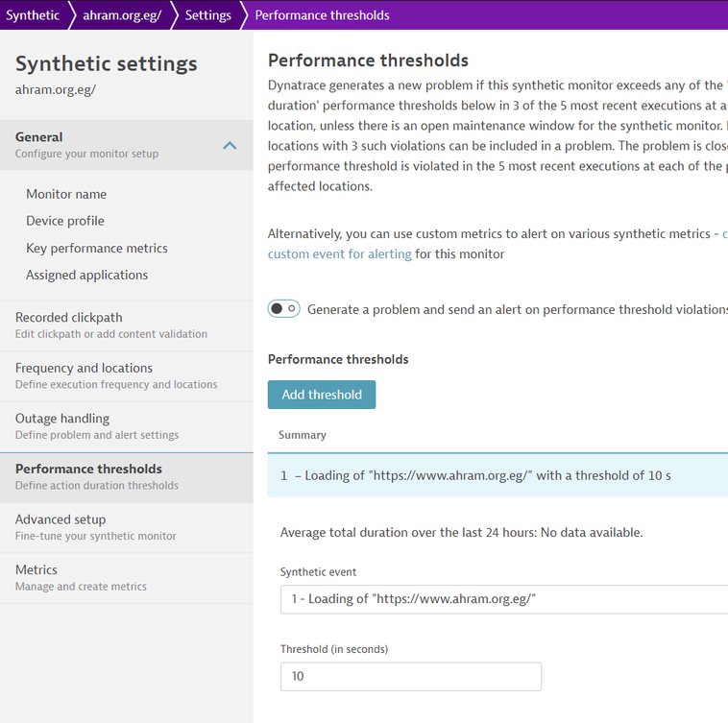Open Device profile settings
Viewport: 728px width, 723px height.
(65, 221)
